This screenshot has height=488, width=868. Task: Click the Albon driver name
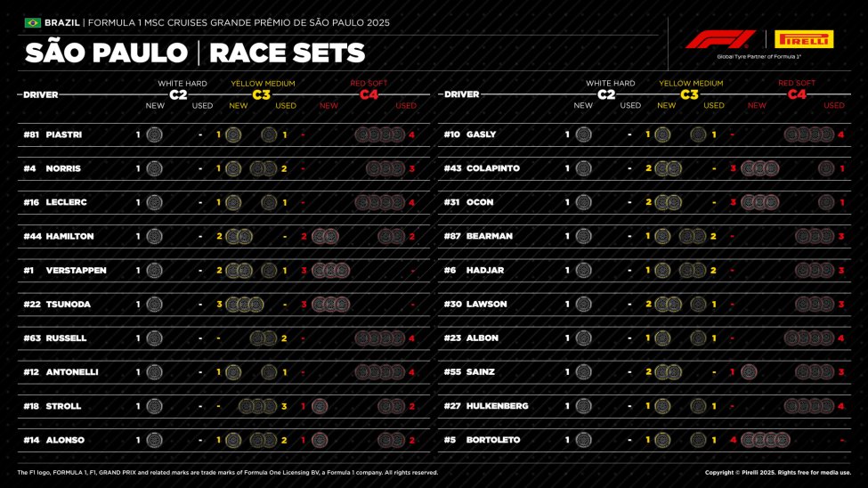[x=483, y=338]
